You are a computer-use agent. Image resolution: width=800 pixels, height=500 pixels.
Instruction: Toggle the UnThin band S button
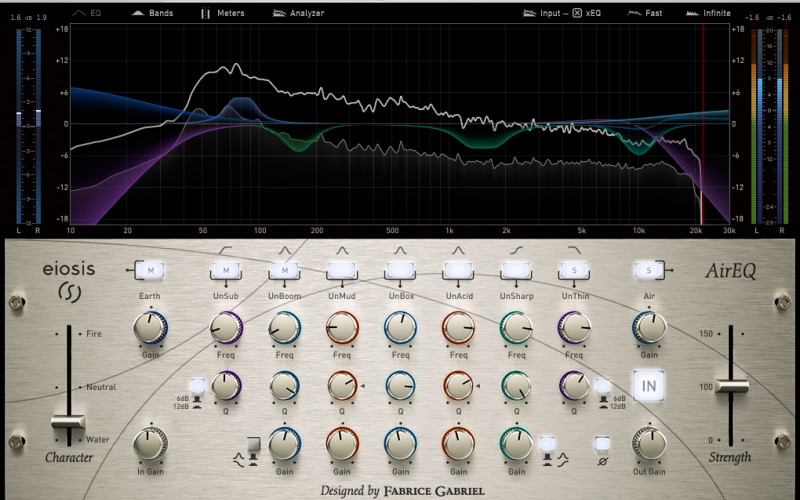574,270
